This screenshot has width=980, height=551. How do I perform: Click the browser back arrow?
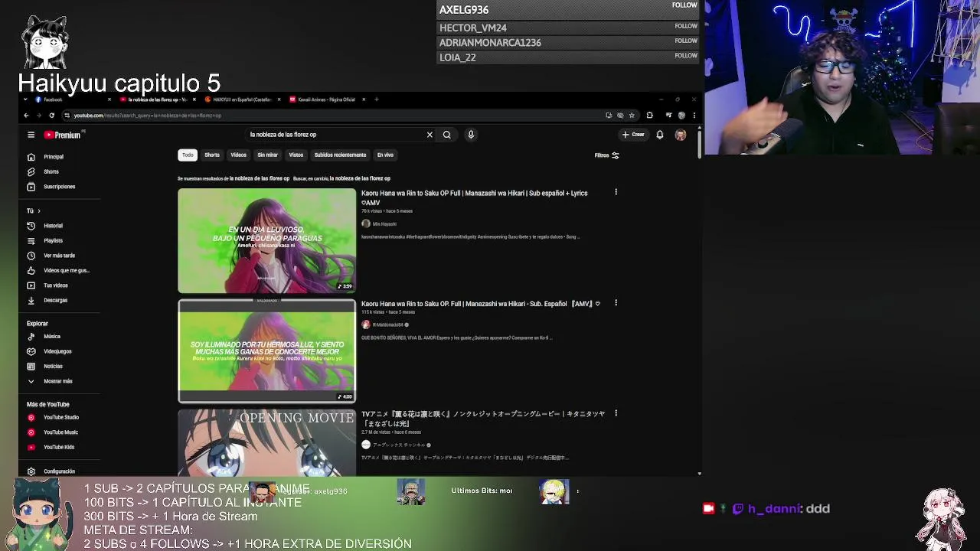click(x=26, y=116)
